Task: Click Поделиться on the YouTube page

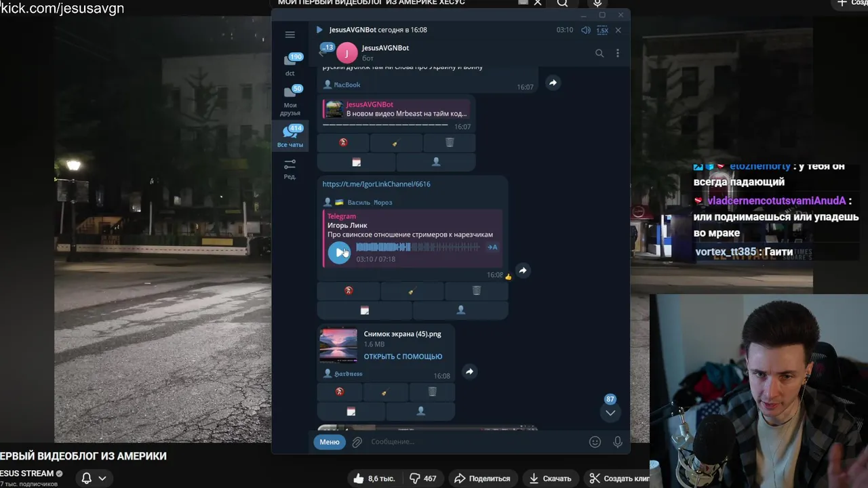Action: tap(482, 479)
